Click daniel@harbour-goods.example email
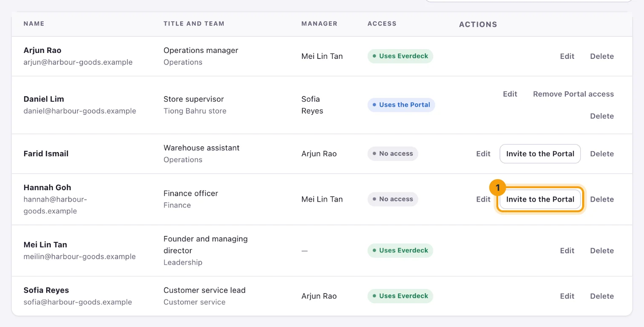This screenshot has width=644, height=327. (x=80, y=111)
